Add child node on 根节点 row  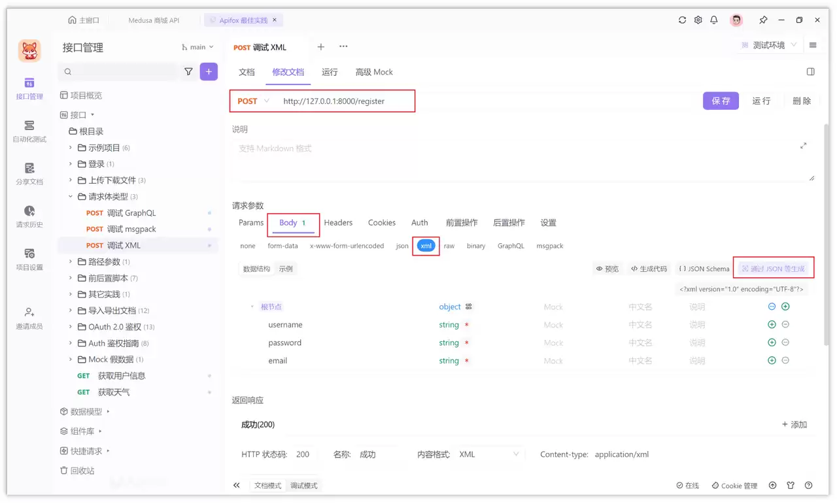click(785, 307)
